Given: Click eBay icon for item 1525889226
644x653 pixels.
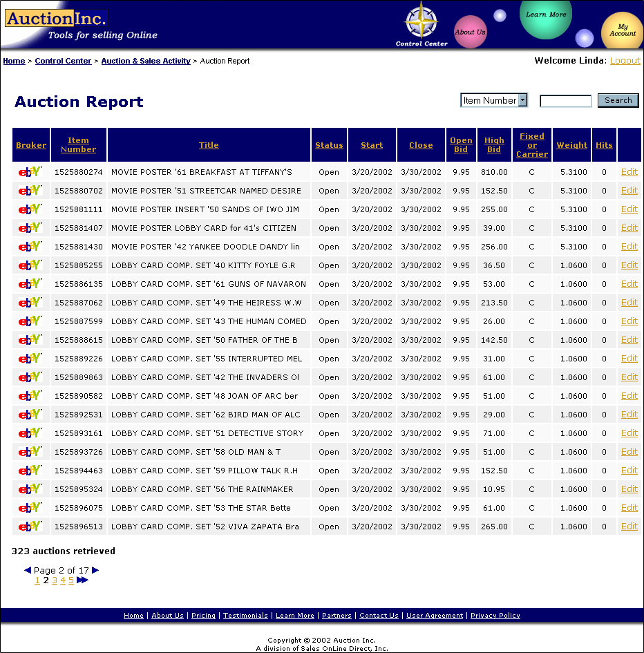Looking at the screenshot, I should (x=30, y=358).
